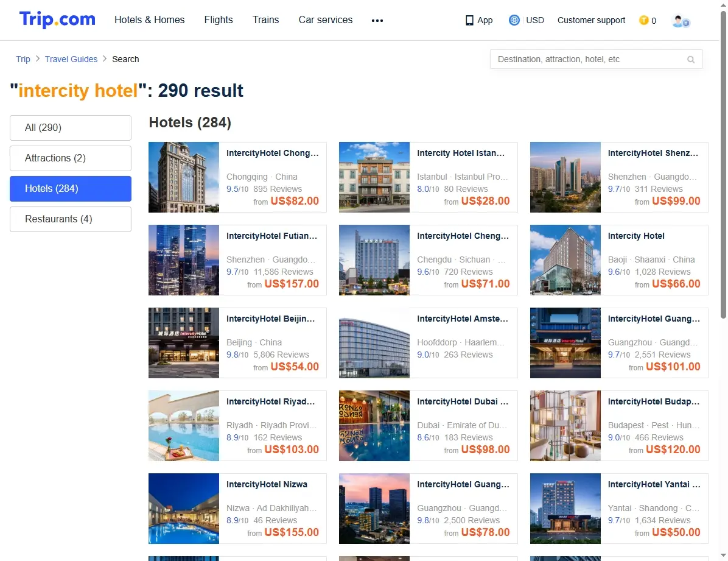This screenshot has width=728, height=561.
Task: Open the App download phone icon
Action: tap(469, 21)
